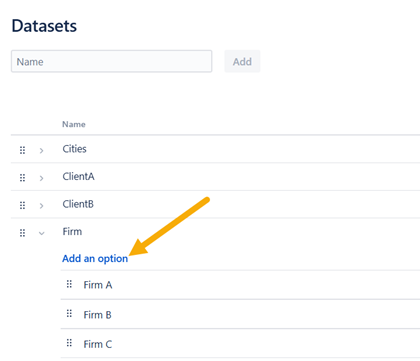Screen dimensions: 420x361
Task: Click the drag handle beside Cities
Action: point(22,150)
